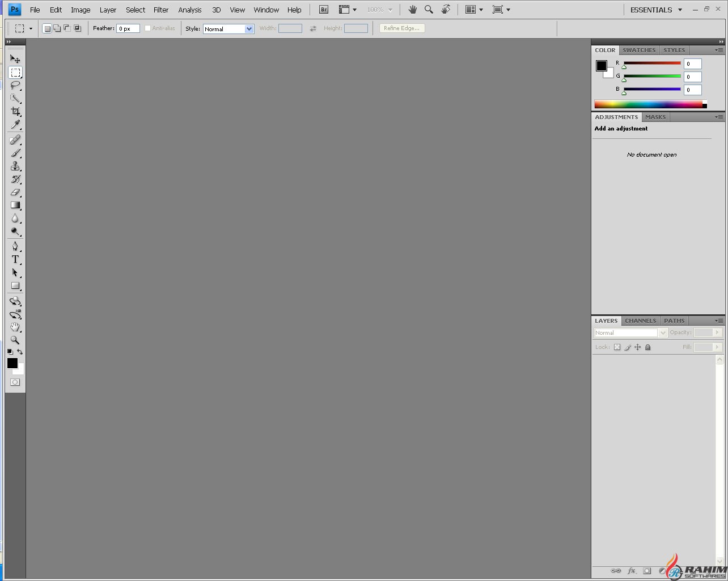Select the Horizontal Type tool
This screenshot has width=728, height=581.
[15, 259]
